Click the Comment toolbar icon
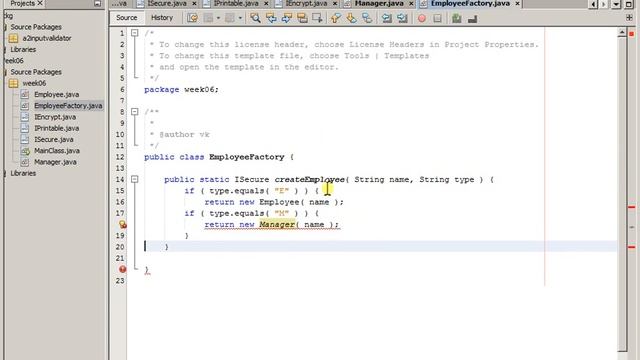Image resolution: width=640 pixels, height=360 pixels. click(x=457, y=18)
